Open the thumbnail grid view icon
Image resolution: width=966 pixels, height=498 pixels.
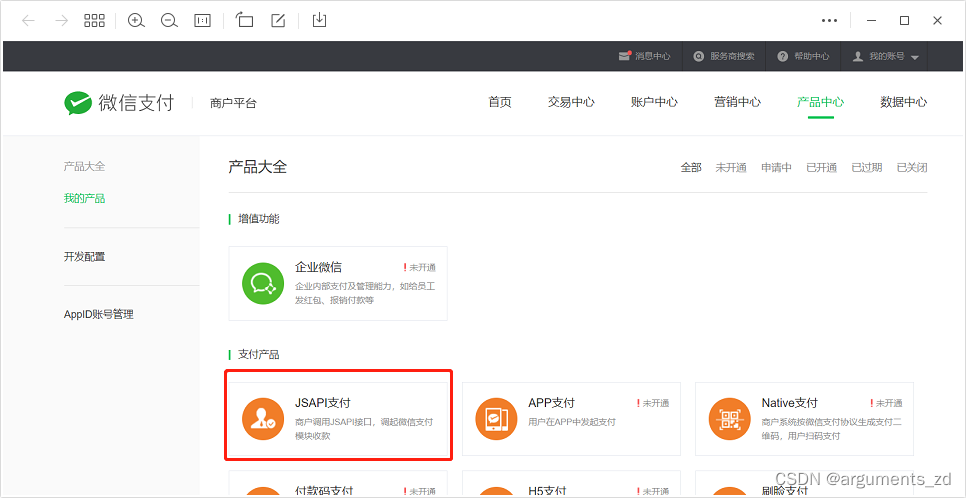pyautogui.click(x=94, y=20)
